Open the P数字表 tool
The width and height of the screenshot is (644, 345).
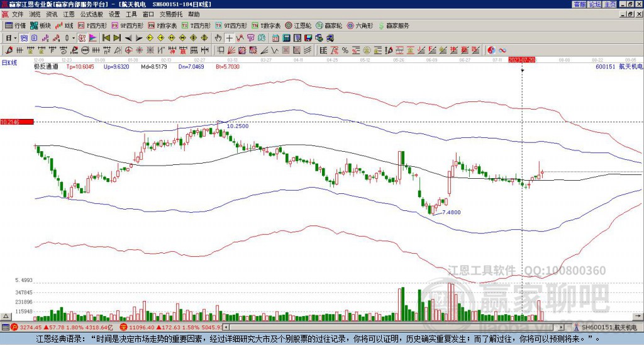163,25
